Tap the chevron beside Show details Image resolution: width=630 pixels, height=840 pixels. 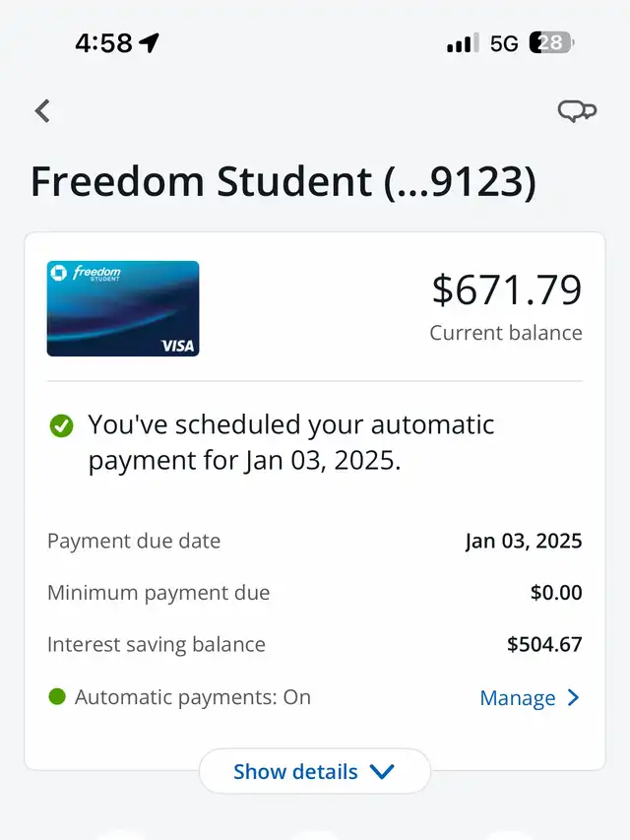click(382, 771)
